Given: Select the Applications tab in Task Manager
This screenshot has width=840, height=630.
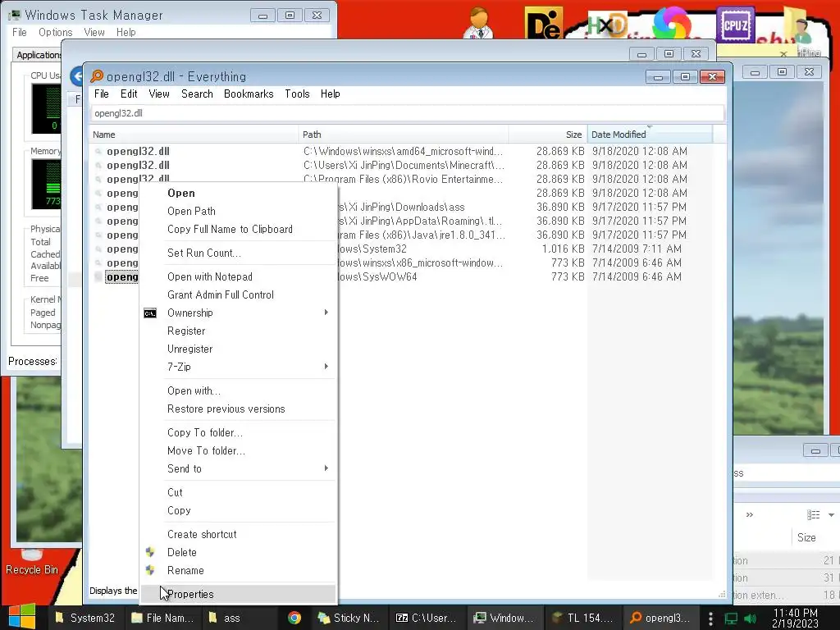Looking at the screenshot, I should (x=38, y=55).
